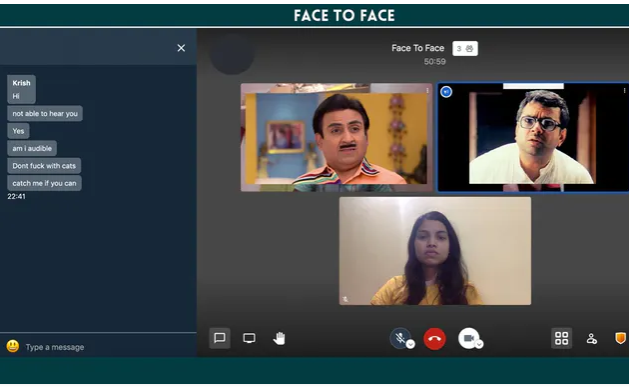Unmute the microphone
The width and height of the screenshot is (635, 392).
click(400, 338)
